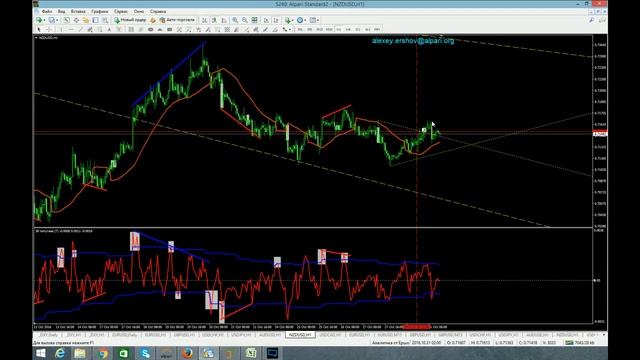Viewport: 640px width, 360px height.
Task: Expand the Templates dropdown arrow
Action: click(318, 20)
